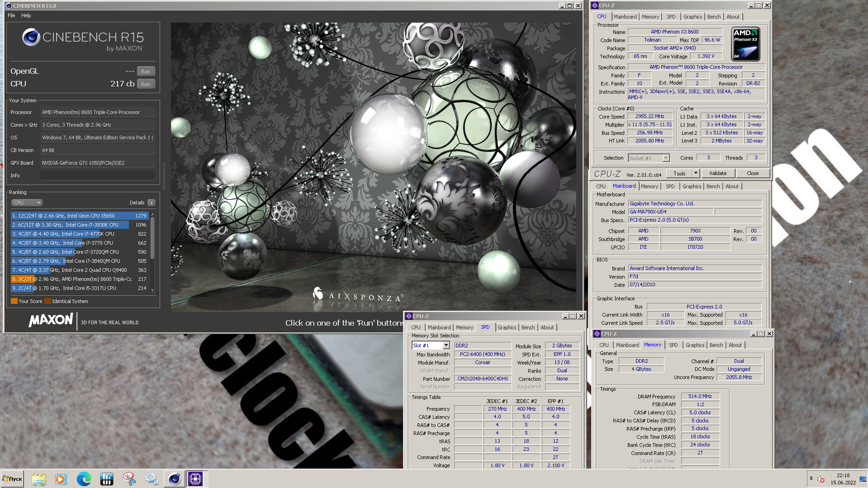Switch to the CPU-Z taskbar button
The height and width of the screenshot is (488, 868).
196,479
